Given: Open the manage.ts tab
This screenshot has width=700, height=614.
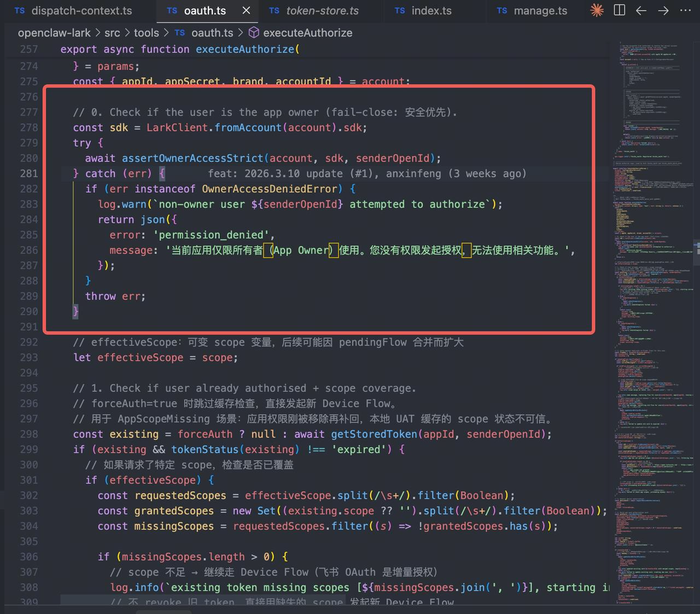Looking at the screenshot, I should 532,10.
